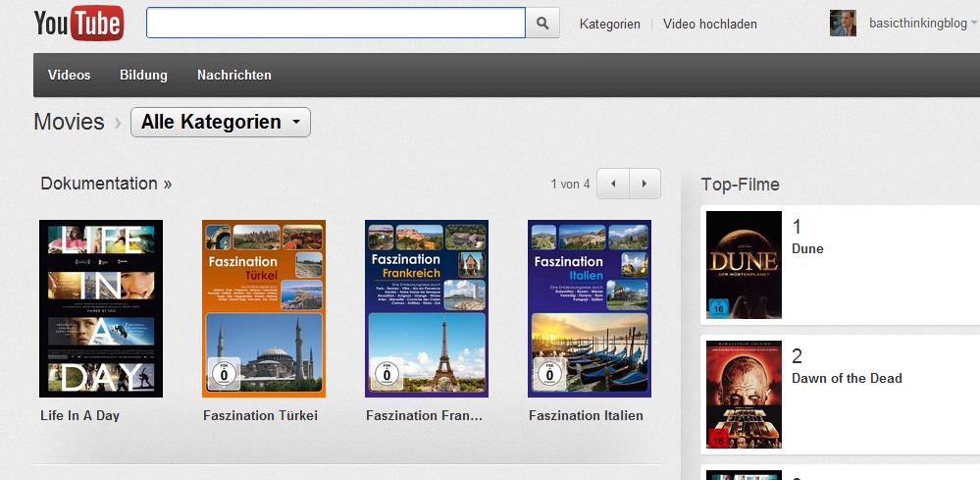The image size is (980, 480).
Task: Go to next Dokumentation page arrow
Action: [x=645, y=184]
